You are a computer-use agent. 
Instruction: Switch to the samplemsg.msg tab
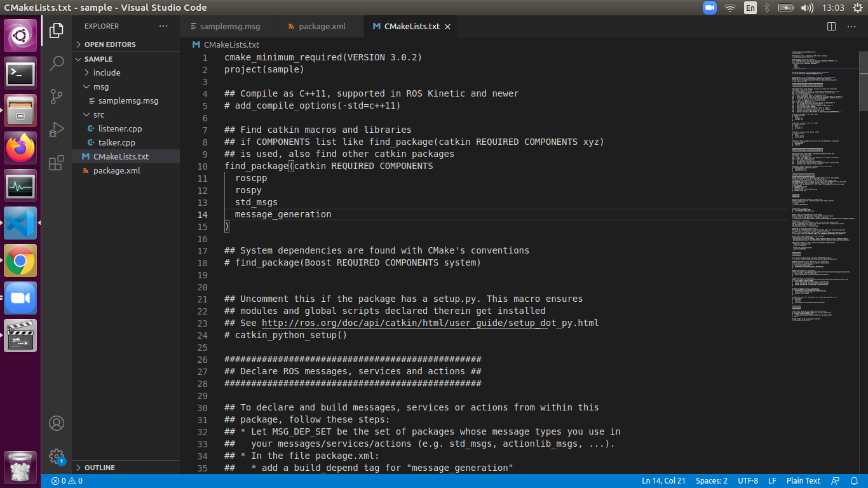coord(229,27)
